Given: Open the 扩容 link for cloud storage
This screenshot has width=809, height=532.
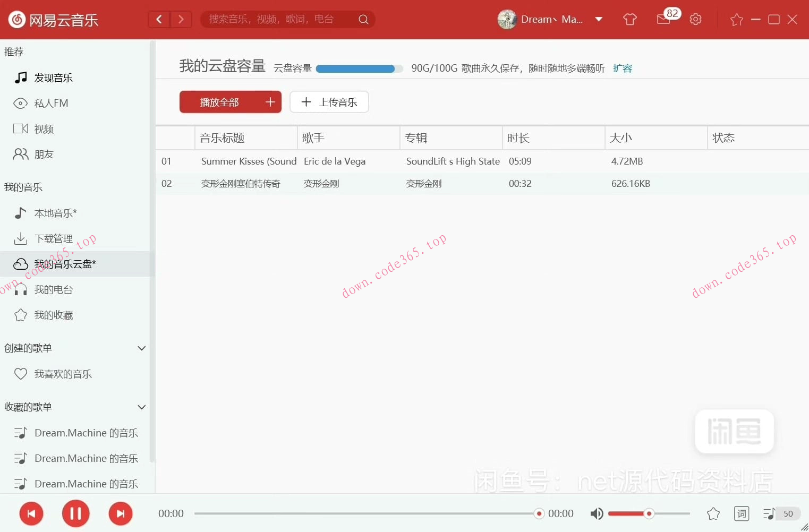Looking at the screenshot, I should coord(622,68).
